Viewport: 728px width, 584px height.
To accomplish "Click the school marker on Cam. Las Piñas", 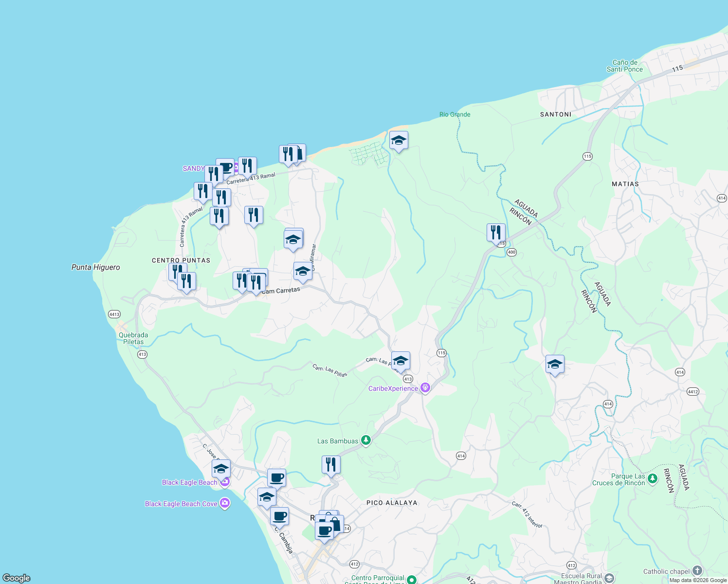I will coord(400,360).
